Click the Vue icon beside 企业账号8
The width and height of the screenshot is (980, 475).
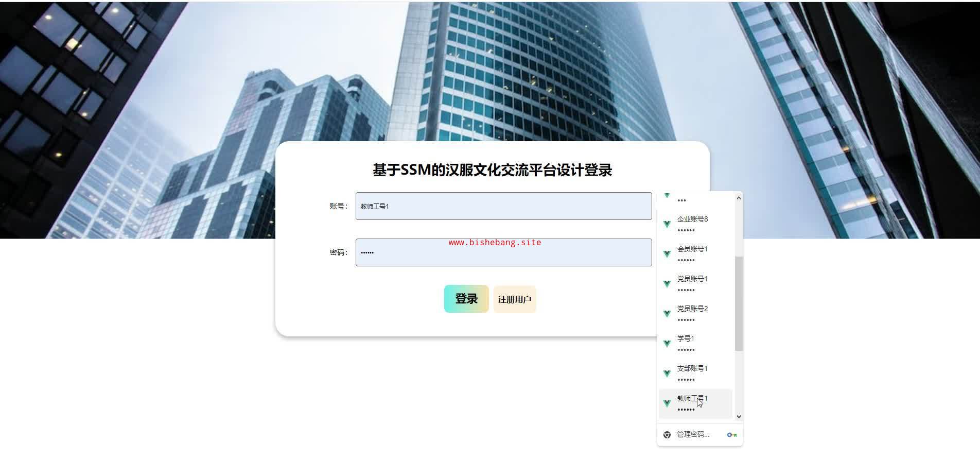[667, 224]
